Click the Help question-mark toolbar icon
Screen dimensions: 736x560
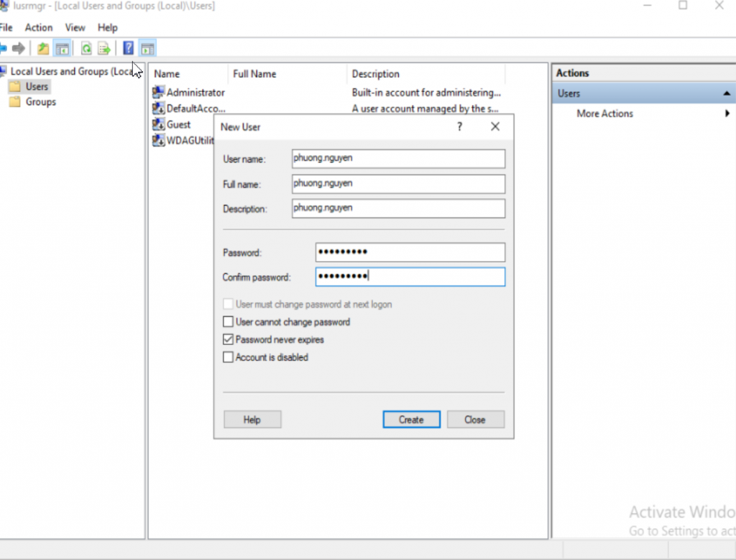point(129,48)
